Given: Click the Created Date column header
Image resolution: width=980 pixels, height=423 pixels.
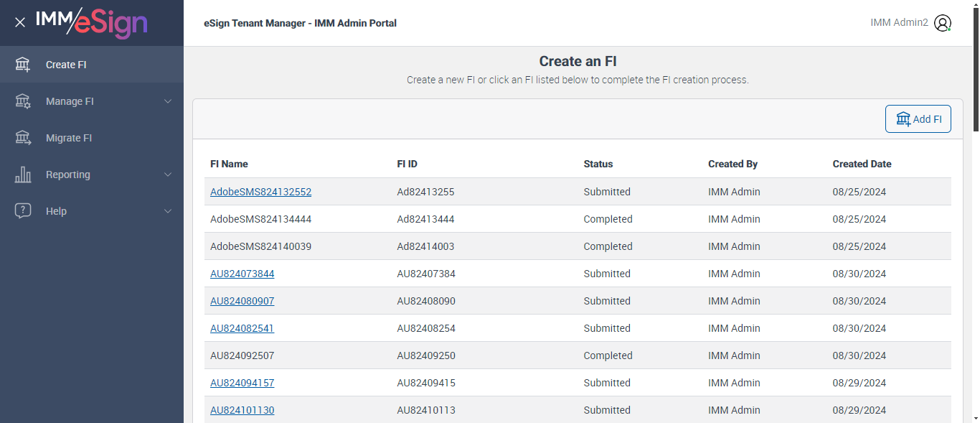Looking at the screenshot, I should (x=862, y=164).
